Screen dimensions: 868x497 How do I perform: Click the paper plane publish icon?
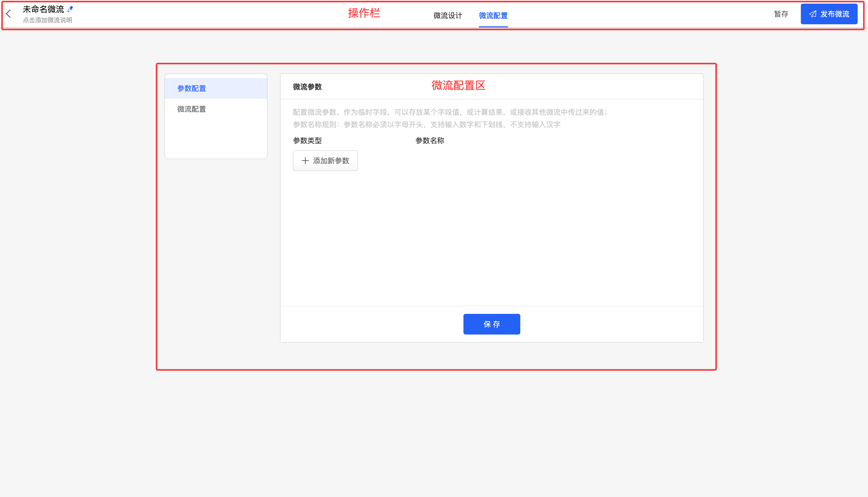[x=813, y=14]
